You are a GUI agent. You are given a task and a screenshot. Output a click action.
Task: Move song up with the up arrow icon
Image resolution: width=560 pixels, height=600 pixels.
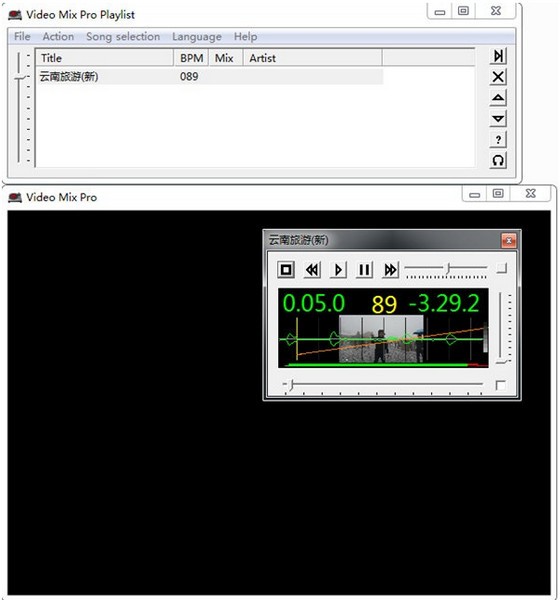[x=498, y=98]
